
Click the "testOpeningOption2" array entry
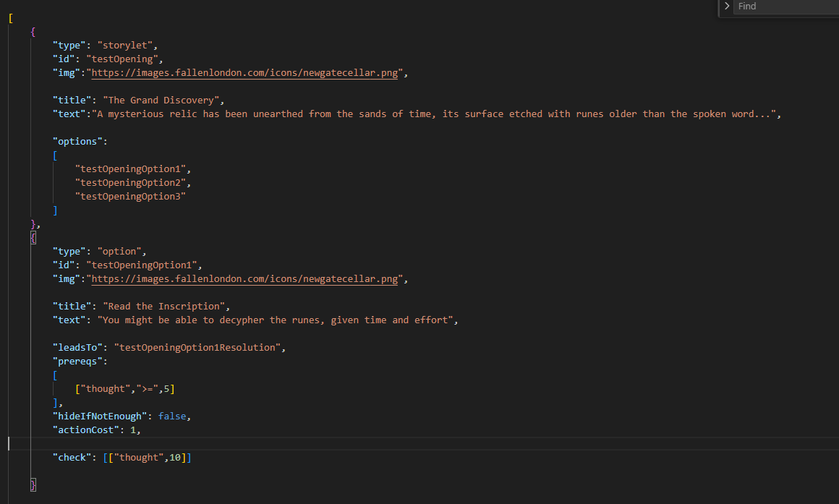point(132,183)
